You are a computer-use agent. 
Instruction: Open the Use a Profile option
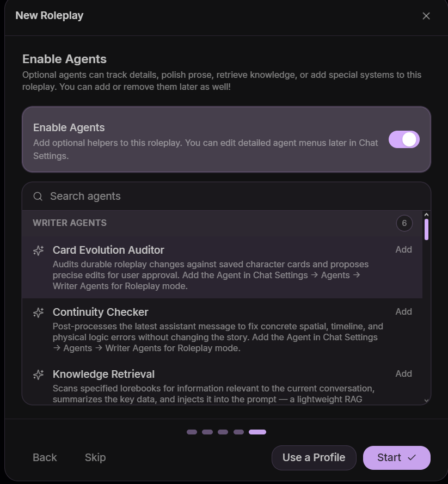pos(314,458)
